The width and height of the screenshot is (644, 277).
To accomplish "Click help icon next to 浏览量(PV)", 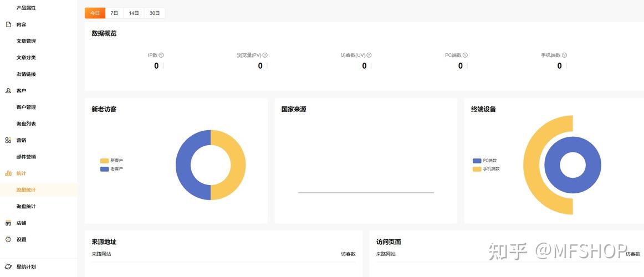I will click(x=265, y=55).
